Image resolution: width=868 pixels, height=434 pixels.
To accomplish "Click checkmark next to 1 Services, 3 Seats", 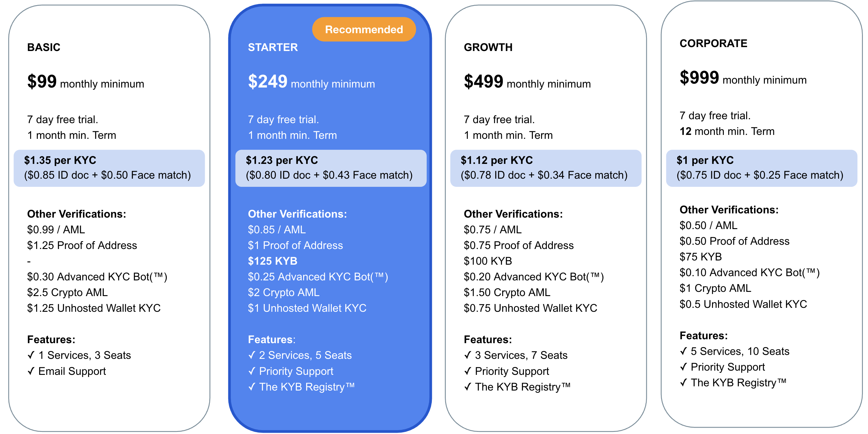I will (31, 355).
